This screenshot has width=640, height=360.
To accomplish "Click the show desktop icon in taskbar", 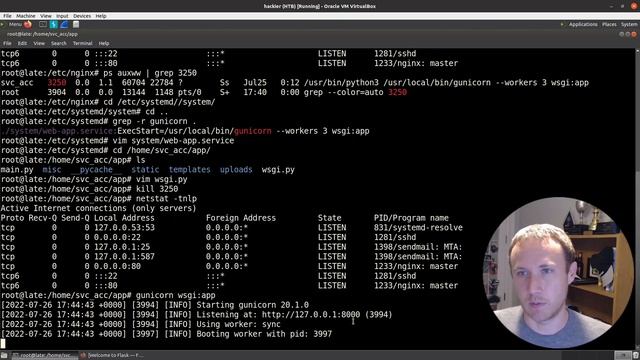I will click(x=4, y=356).
